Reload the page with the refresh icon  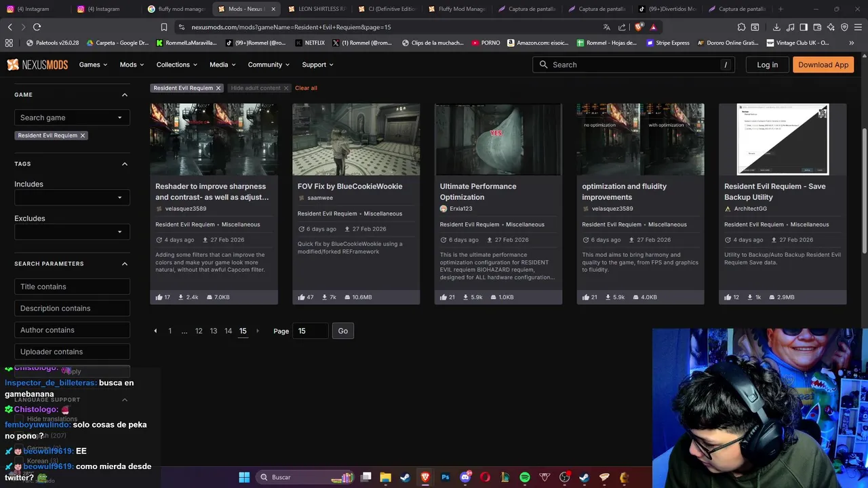tap(37, 27)
